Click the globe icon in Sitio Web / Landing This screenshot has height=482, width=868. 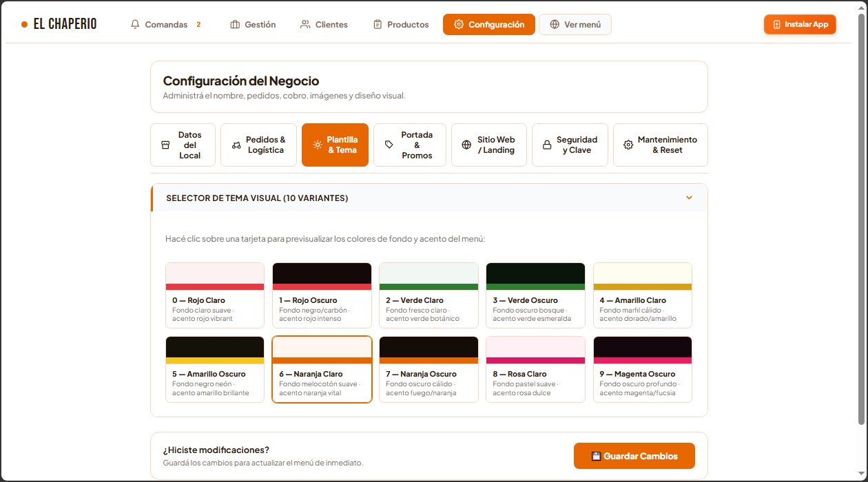[x=466, y=145]
